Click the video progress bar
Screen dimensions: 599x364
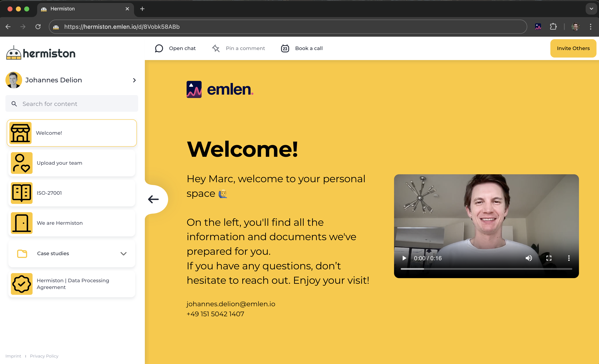pyautogui.click(x=486, y=269)
